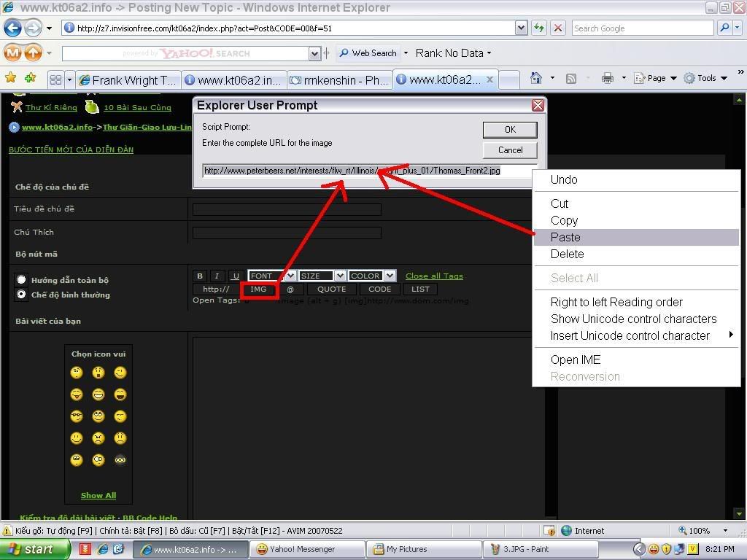Click the Favorites Center star icon
Image resolution: width=747 pixels, height=560 pixels.
click(10, 77)
